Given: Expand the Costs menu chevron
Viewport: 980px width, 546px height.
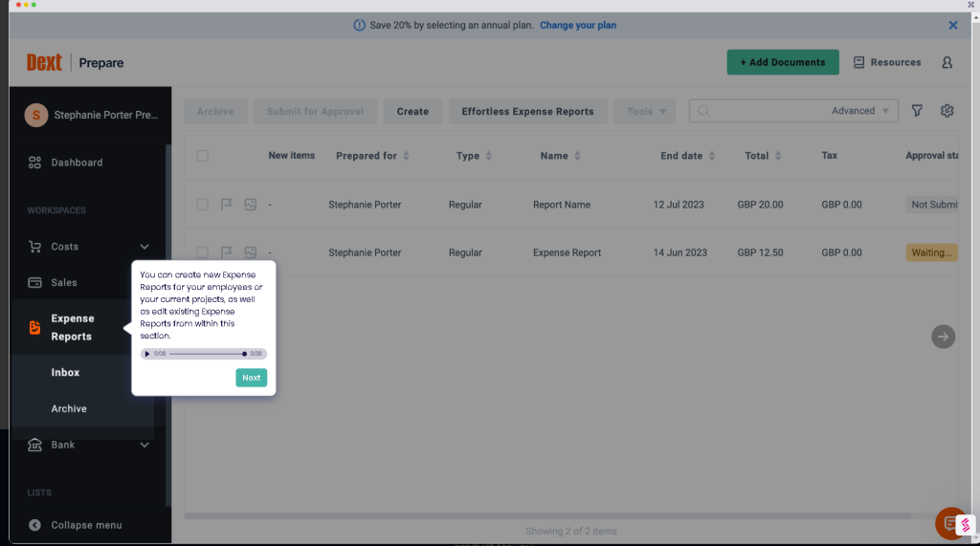Looking at the screenshot, I should pyautogui.click(x=145, y=247).
